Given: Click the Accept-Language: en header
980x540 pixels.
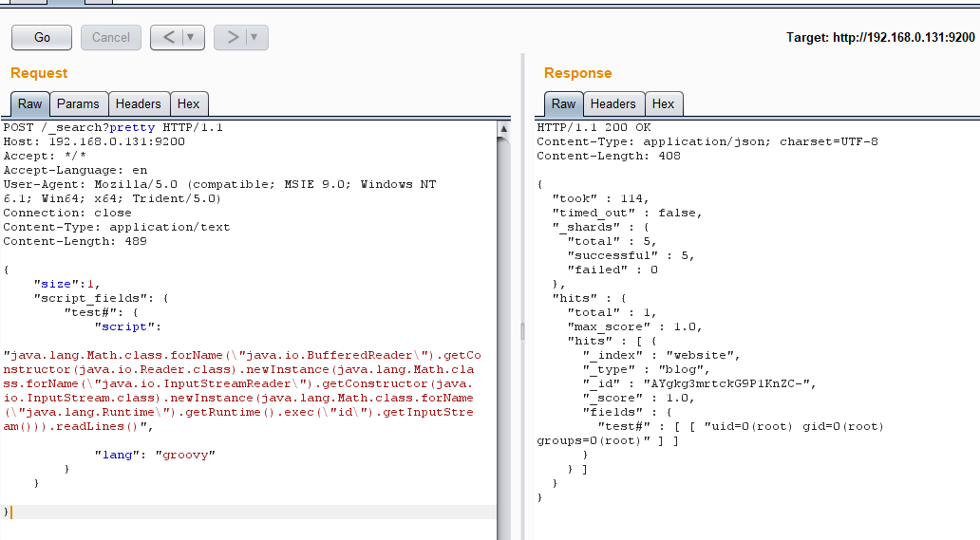Looking at the screenshot, I should click(x=76, y=171).
